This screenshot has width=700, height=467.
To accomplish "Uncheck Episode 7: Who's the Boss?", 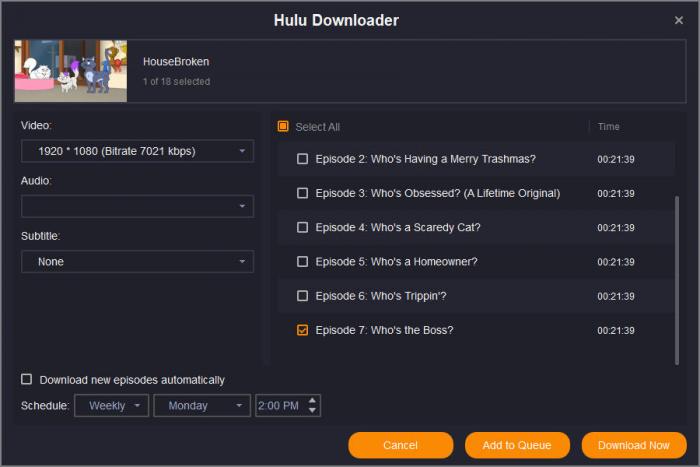I will tap(302, 330).
